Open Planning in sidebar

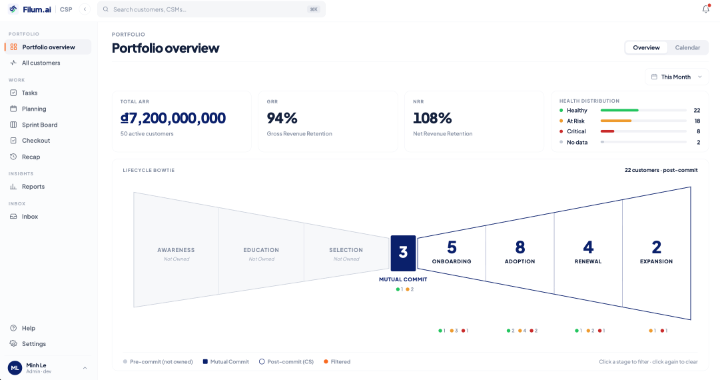48,109
